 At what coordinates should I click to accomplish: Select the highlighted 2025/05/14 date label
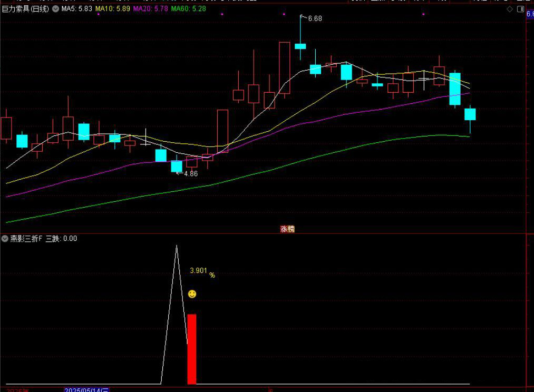pos(86,389)
